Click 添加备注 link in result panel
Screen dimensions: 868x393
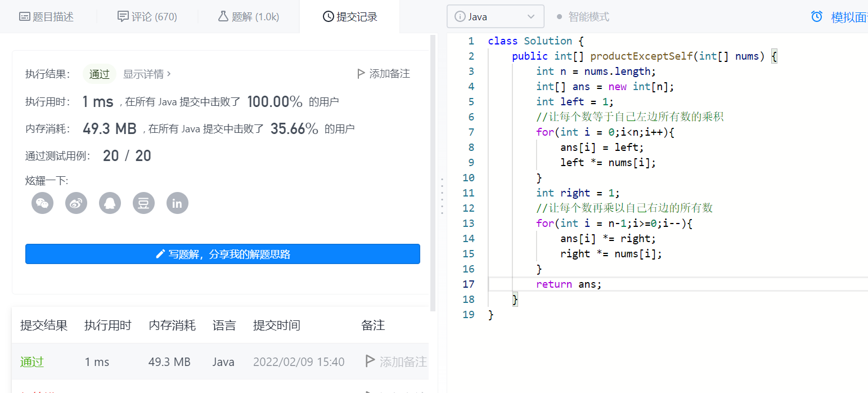390,74
